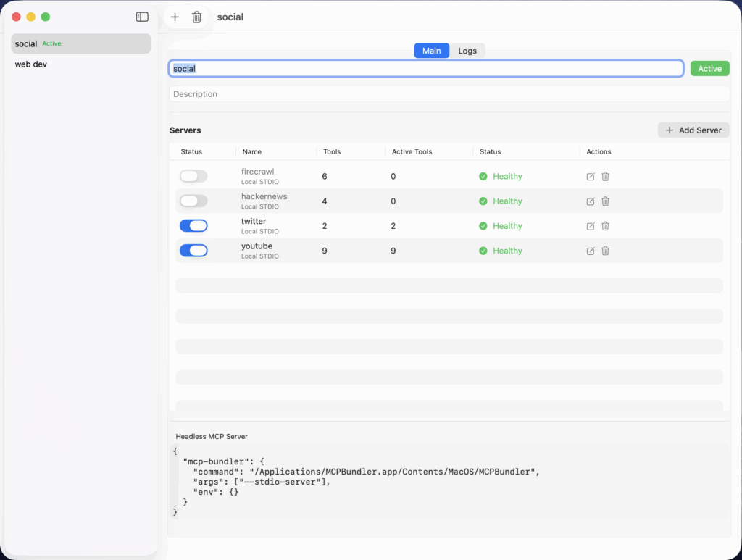Image resolution: width=742 pixels, height=560 pixels.
Task: Edit the firecrawl server
Action: point(591,177)
